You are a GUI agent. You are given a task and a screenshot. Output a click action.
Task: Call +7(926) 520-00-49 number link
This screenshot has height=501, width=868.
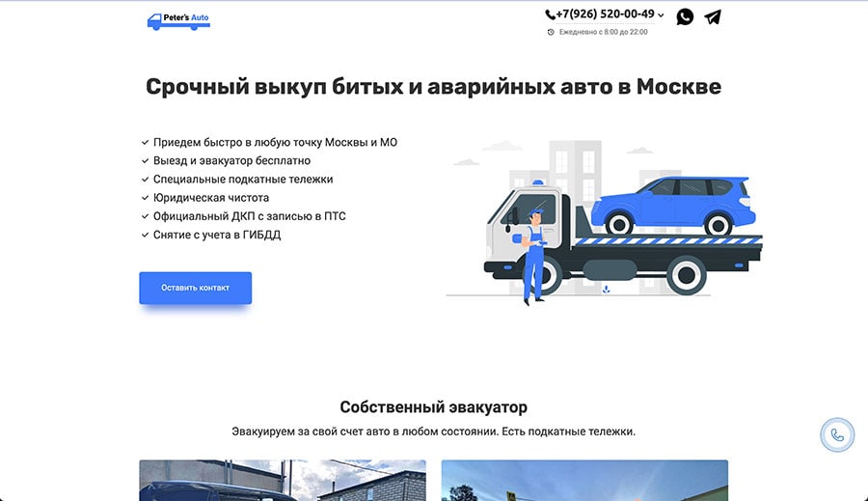tap(605, 14)
